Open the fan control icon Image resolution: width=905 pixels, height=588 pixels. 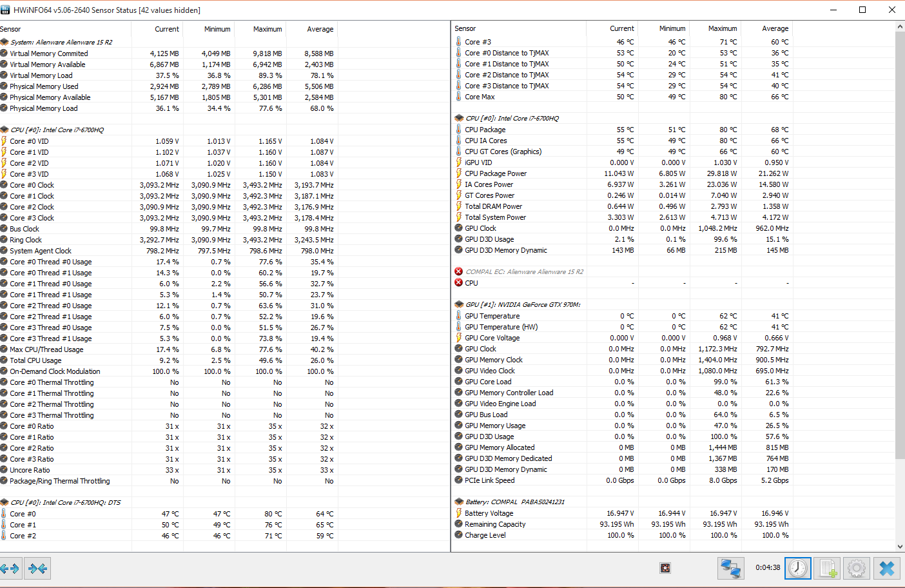pos(665,568)
